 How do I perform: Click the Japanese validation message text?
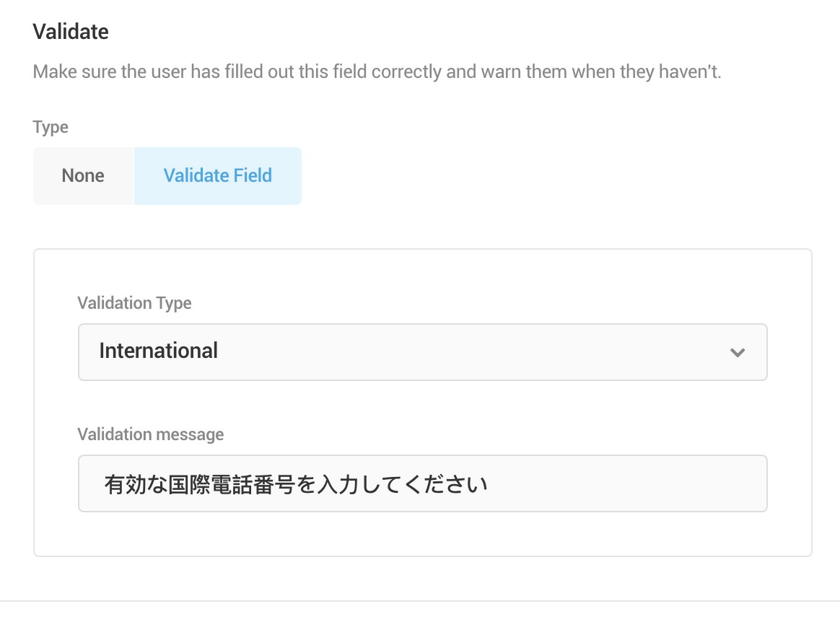click(x=296, y=483)
